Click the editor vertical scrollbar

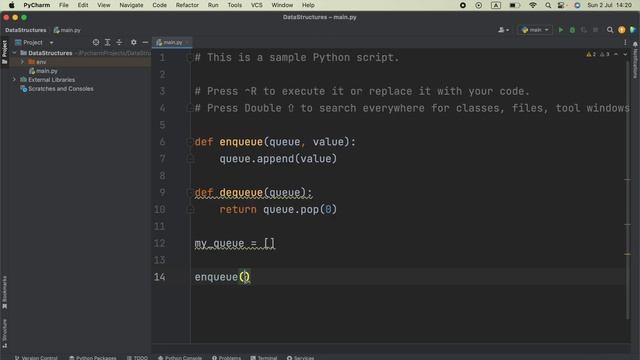[x=628, y=190]
